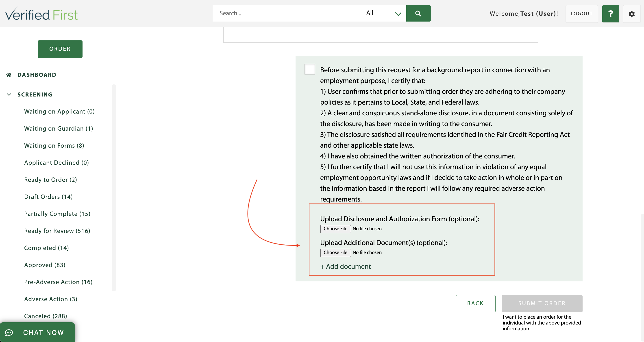Screen dimensions: 644x342
Task: Expand with plus Add document link
Action: [x=345, y=266]
